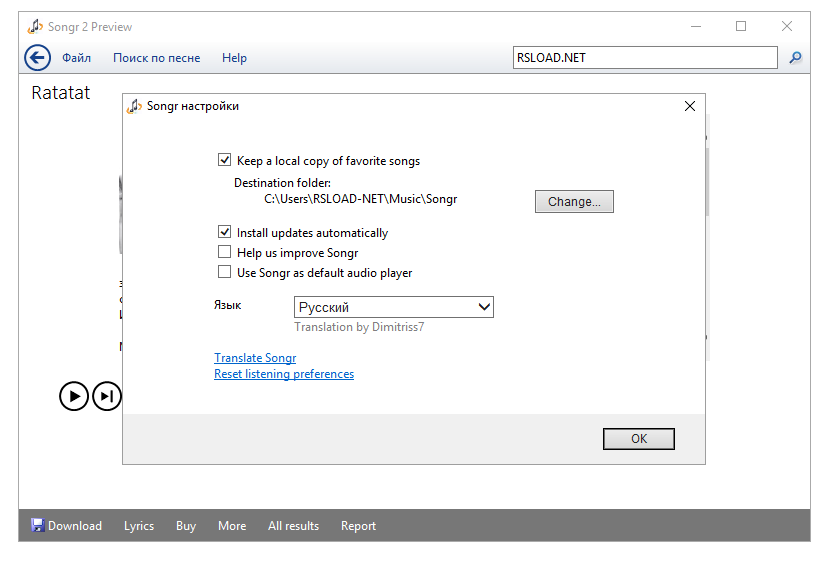The width and height of the screenshot is (834, 567).
Task: Click the Download floppy disk icon
Action: [37, 526]
